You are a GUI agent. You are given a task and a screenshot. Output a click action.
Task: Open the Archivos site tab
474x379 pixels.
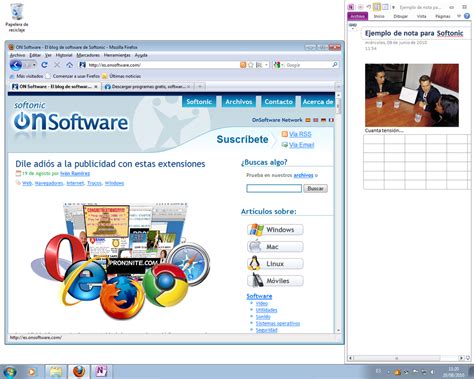click(x=239, y=102)
